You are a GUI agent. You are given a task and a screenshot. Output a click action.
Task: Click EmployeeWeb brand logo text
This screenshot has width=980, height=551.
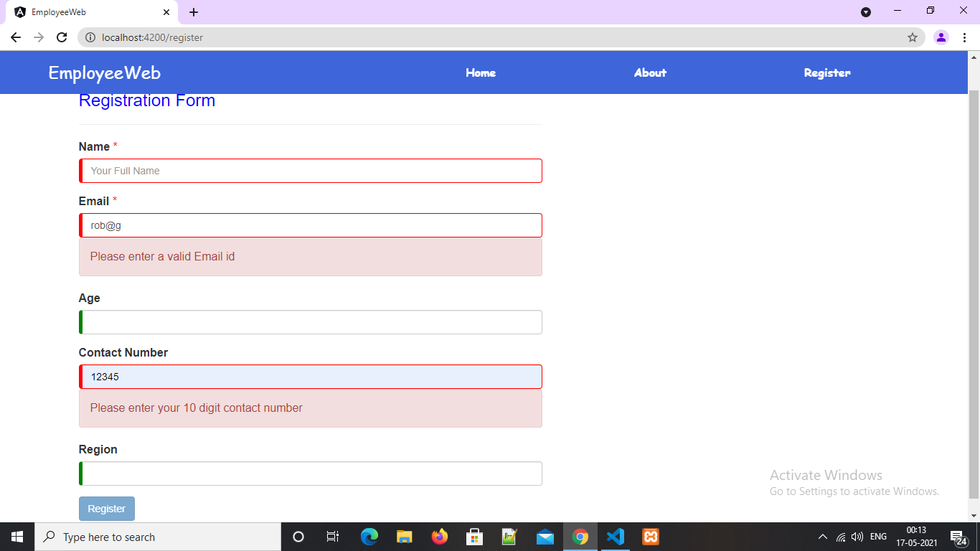coord(105,72)
